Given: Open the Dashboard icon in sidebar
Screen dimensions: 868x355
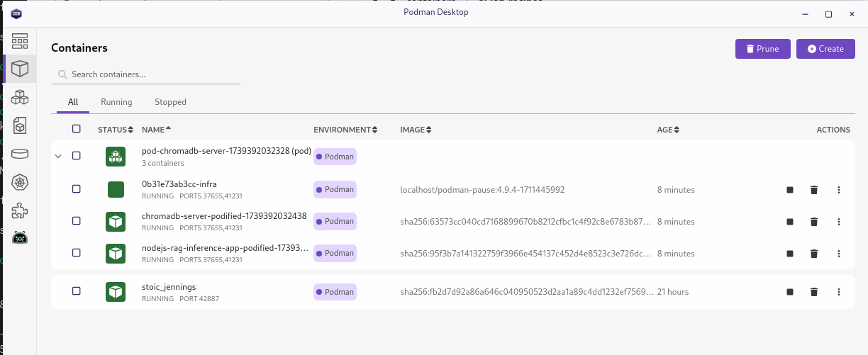Looking at the screenshot, I should click(20, 41).
